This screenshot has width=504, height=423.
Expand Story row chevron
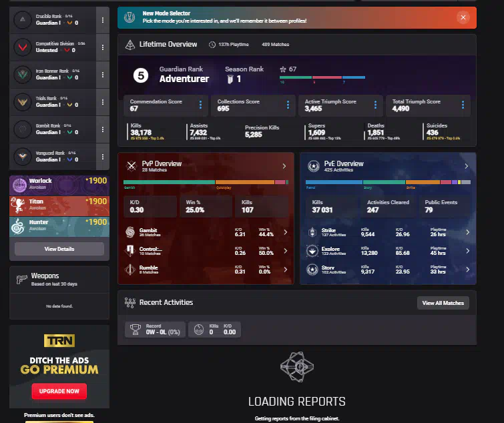468,270
